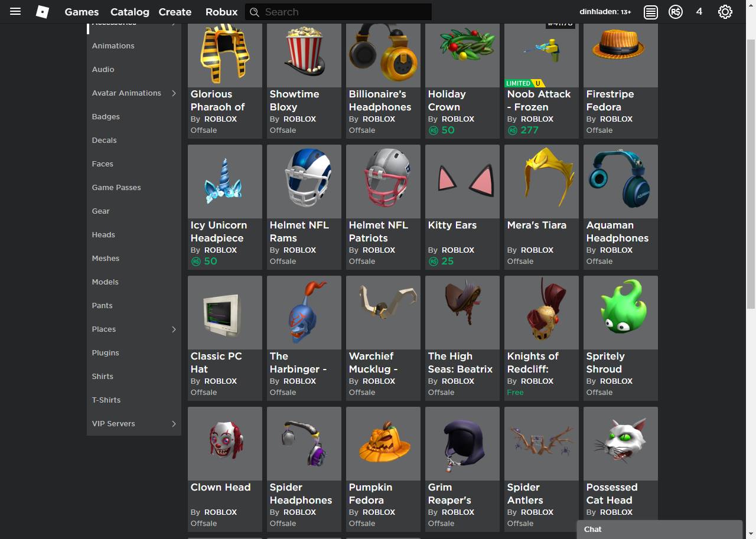
Task: Open the Showtime Bloxy hat thumbnail
Action: click(304, 55)
